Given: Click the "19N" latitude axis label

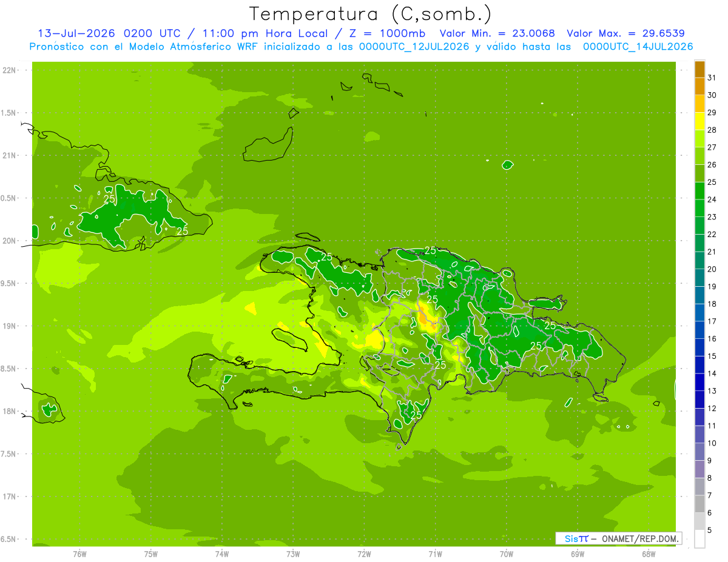Looking at the screenshot, I should coord(9,326).
